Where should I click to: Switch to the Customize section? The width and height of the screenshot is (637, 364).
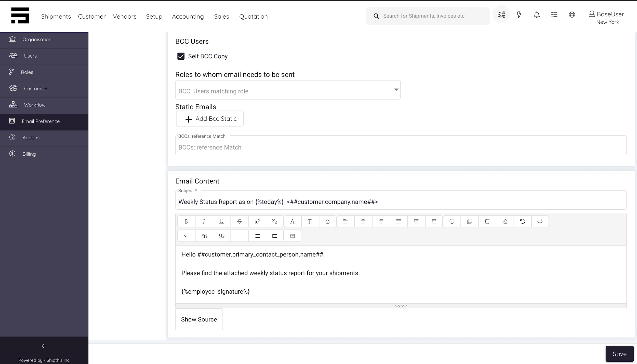tap(35, 88)
